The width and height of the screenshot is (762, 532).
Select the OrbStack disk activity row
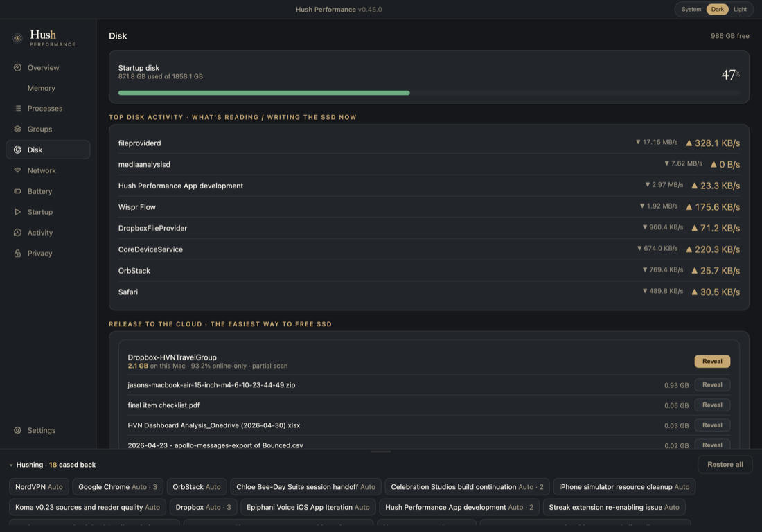point(429,271)
